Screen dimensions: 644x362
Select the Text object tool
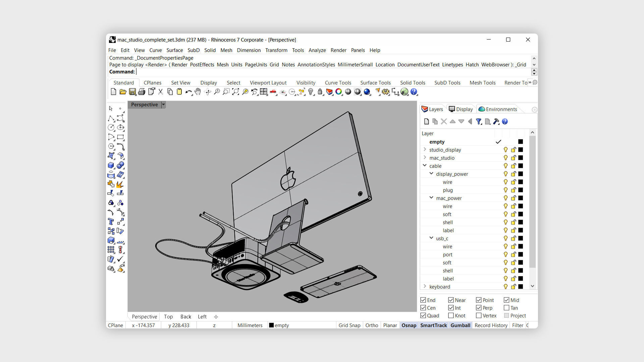click(x=111, y=222)
